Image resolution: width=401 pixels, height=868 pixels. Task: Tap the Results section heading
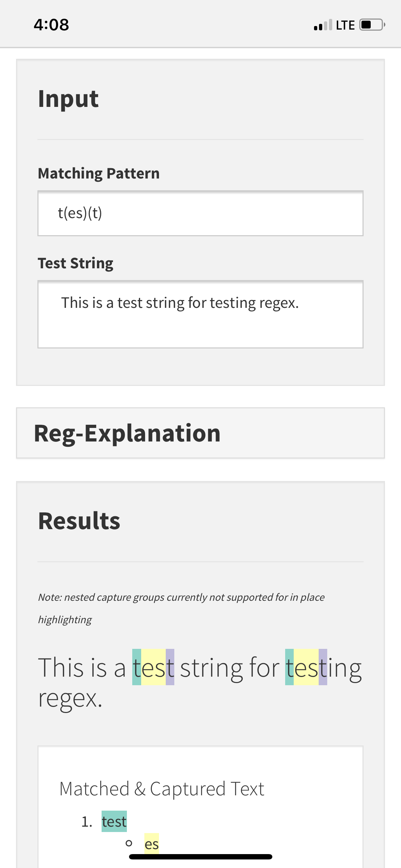pos(79,521)
